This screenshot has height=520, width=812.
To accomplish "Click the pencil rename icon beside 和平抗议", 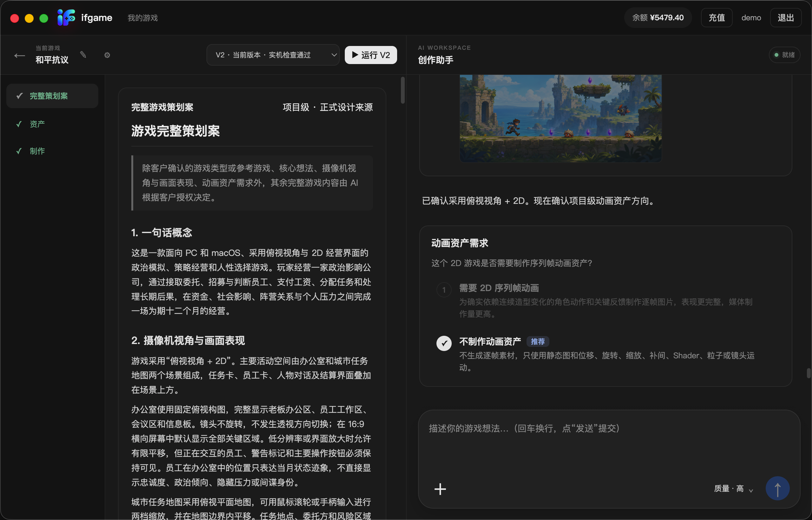I will coord(83,55).
